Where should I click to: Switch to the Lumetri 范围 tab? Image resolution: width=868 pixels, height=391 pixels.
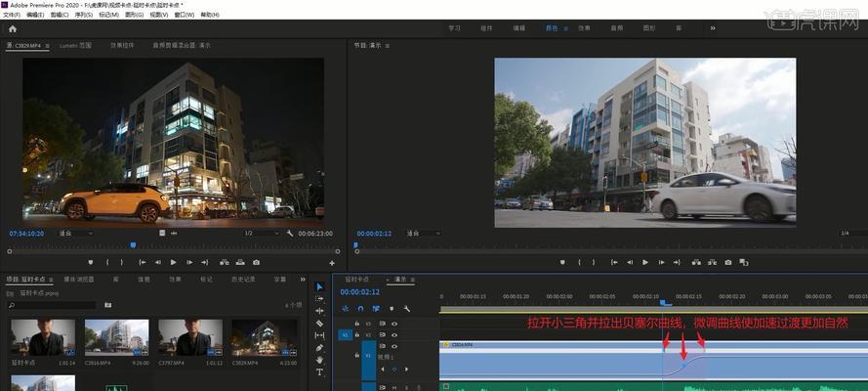75,45
